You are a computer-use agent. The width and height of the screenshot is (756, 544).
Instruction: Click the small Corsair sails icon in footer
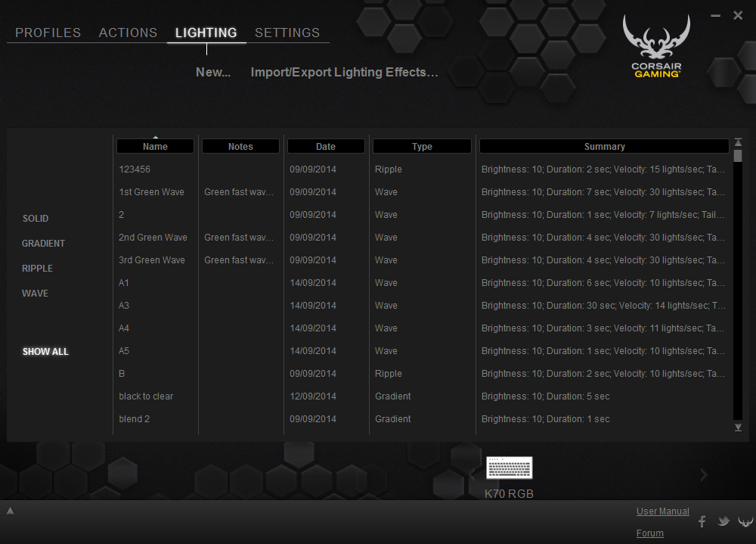(745, 521)
